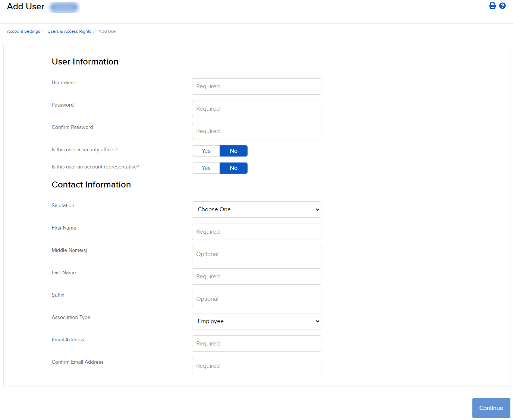Click the Add User breadcrumb text
The width and height of the screenshot is (513, 420).
tap(108, 31)
